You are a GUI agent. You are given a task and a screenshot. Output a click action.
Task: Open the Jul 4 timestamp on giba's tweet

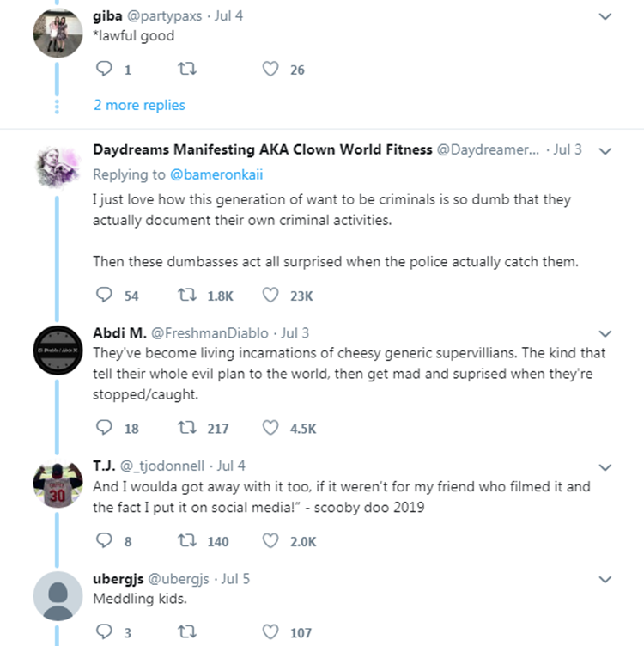[x=227, y=16]
